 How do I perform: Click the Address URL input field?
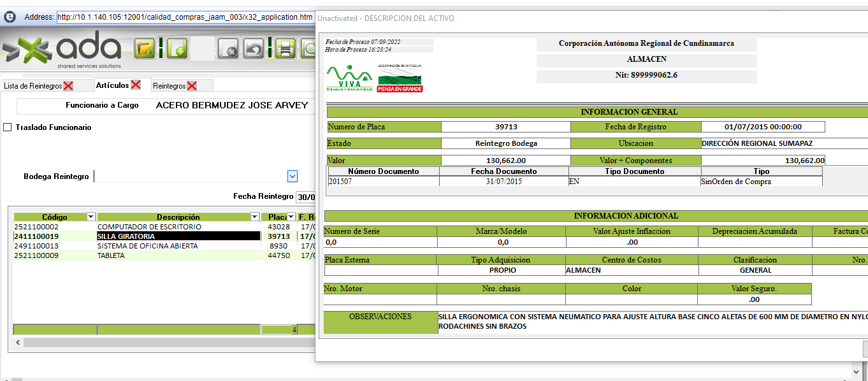(x=185, y=17)
